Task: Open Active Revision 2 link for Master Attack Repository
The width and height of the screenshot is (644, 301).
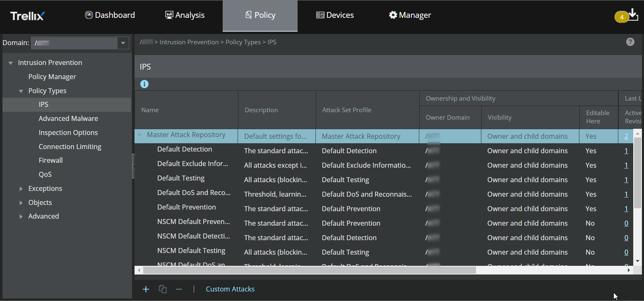Action: (626, 136)
